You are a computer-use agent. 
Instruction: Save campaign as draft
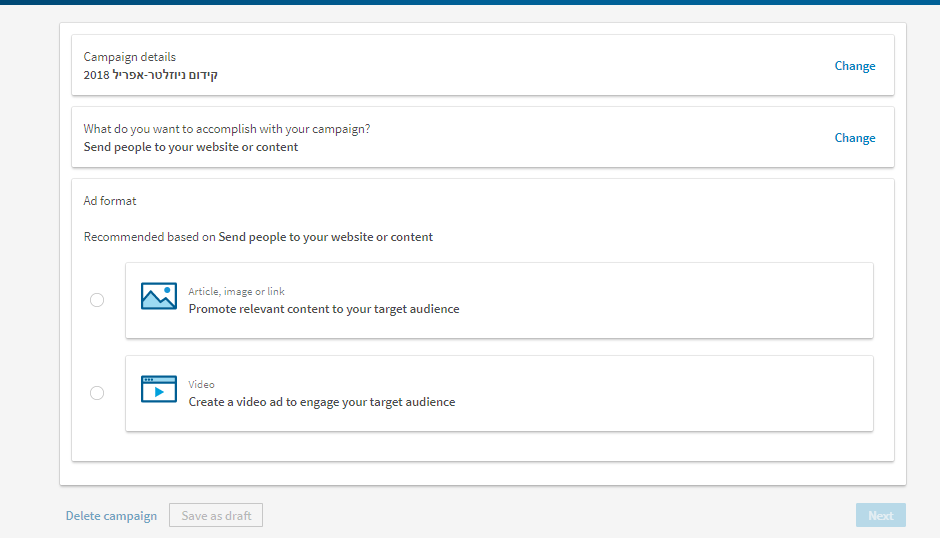[216, 515]
